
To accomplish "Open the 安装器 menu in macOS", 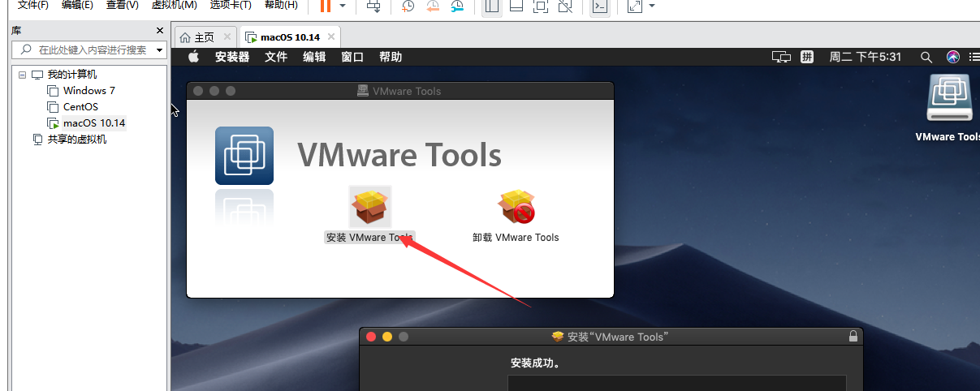I will [x=232, y=57].
